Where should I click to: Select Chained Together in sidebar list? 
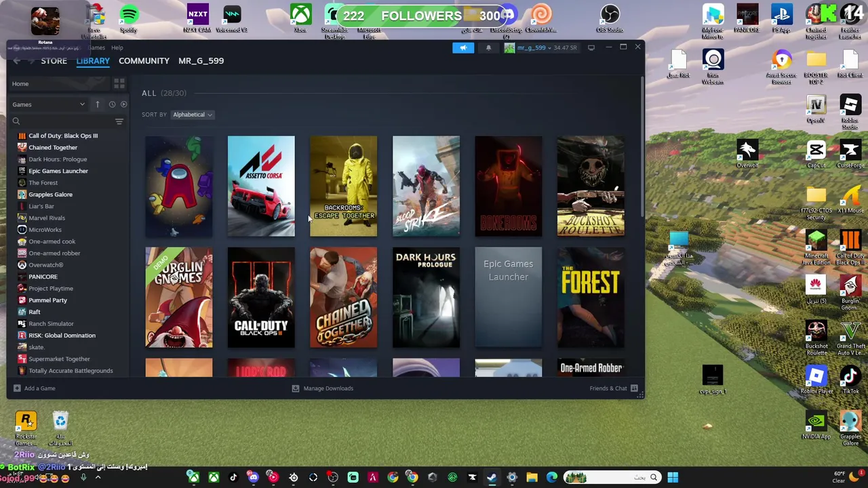[53, 148]
